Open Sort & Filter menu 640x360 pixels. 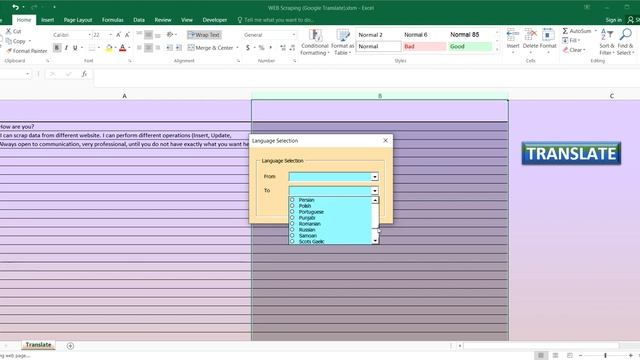[607, 42]
